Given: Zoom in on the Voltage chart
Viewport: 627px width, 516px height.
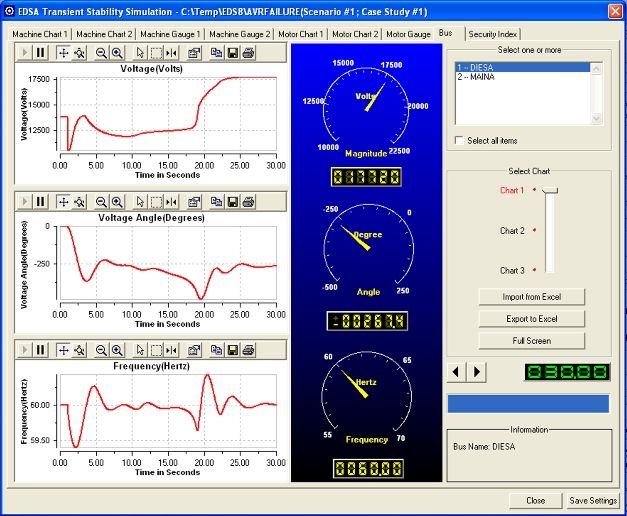Looking at the screenshot, I should pos(117,53).
